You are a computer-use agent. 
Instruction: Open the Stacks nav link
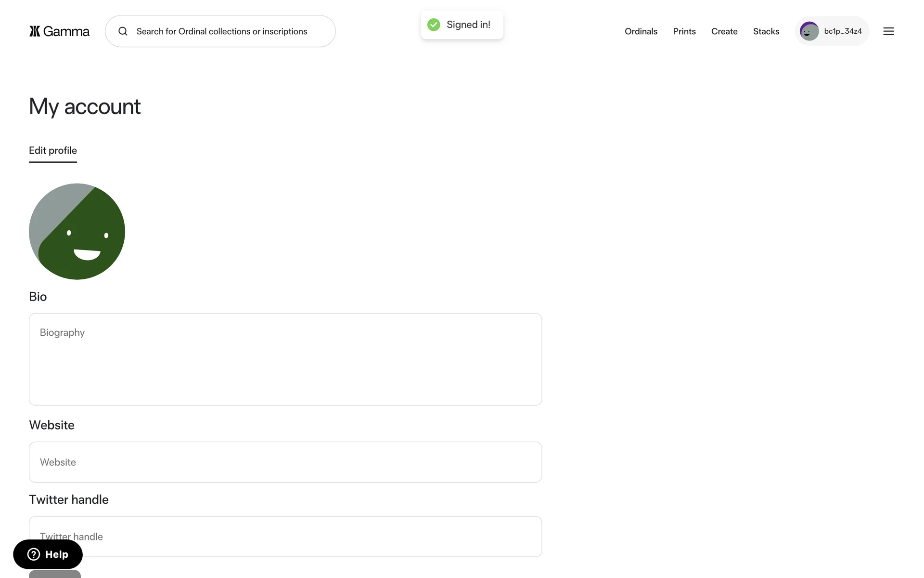coord(766,31)
